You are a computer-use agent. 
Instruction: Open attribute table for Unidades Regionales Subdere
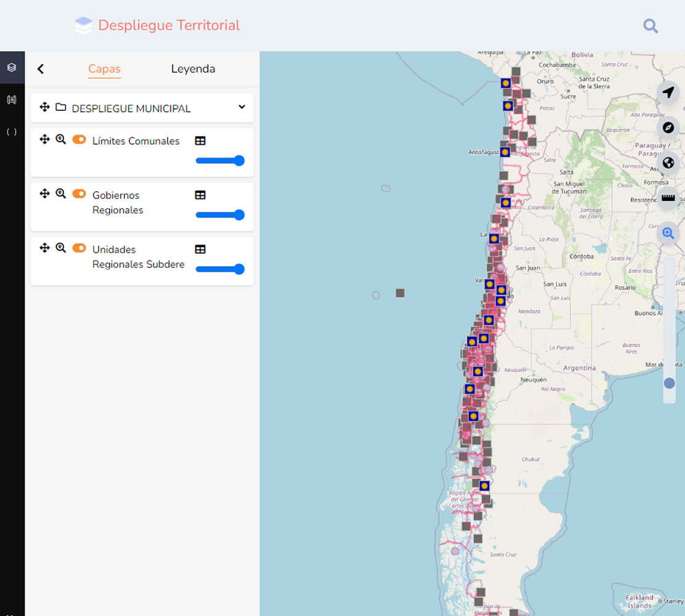[x=200, y=249]
